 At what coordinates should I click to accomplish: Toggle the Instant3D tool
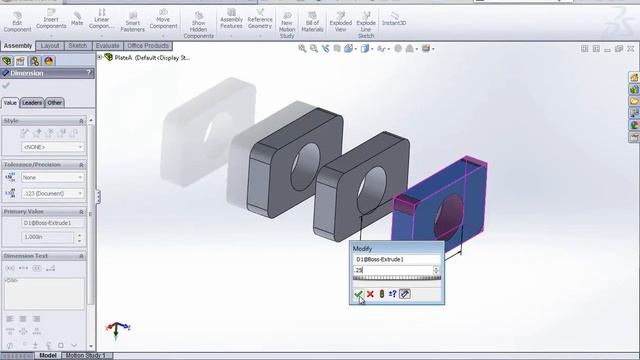point(394,19)
